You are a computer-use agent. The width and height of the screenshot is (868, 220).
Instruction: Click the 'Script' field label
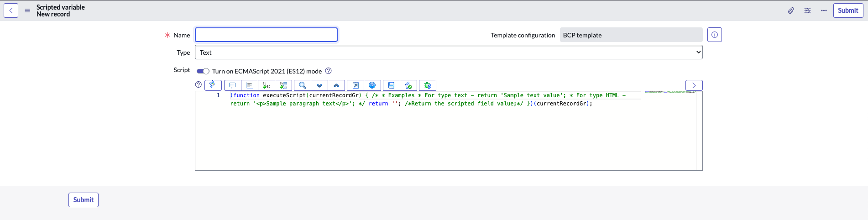point(182,70)
